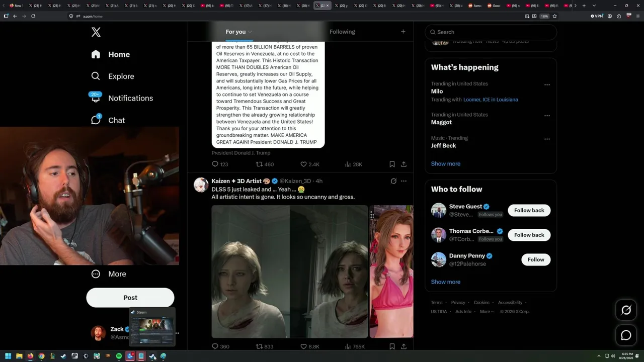This screenshot has height=362, width=644.
Task: Share Kaizen's DLSS 5 post
Action: (404, 346)
